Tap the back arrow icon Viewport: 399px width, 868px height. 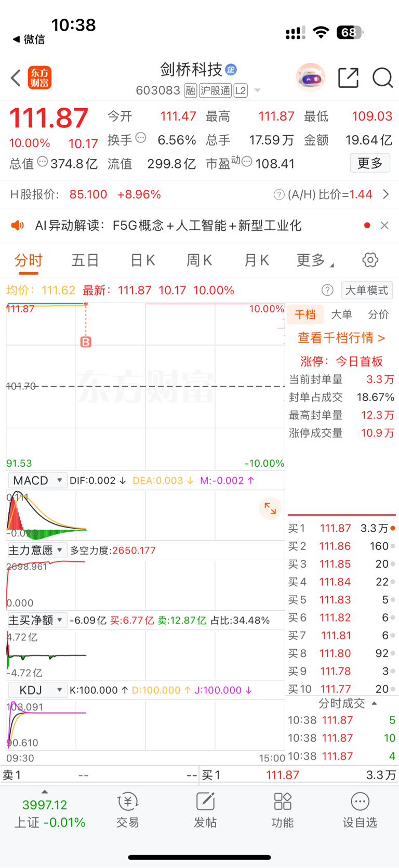coord(16,78)
